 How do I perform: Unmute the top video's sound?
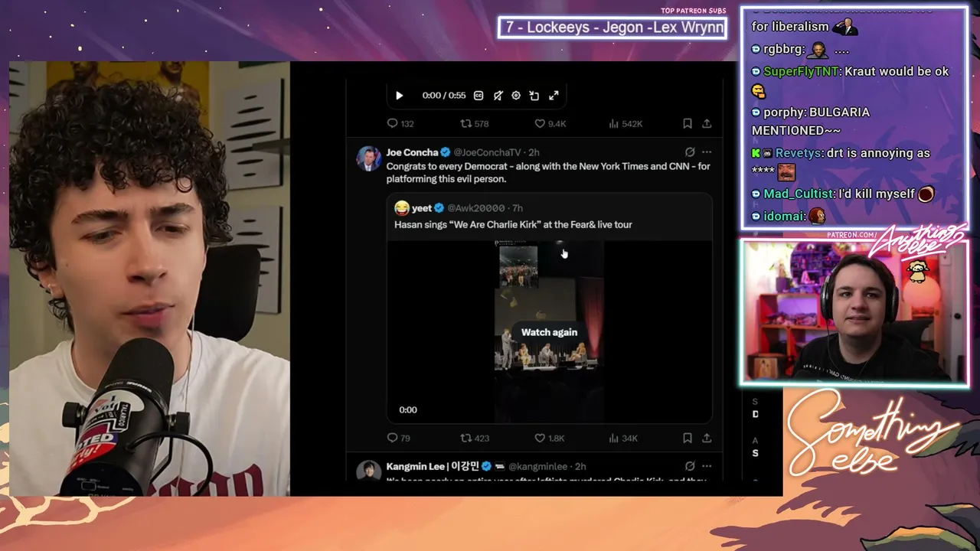[498, 96]
